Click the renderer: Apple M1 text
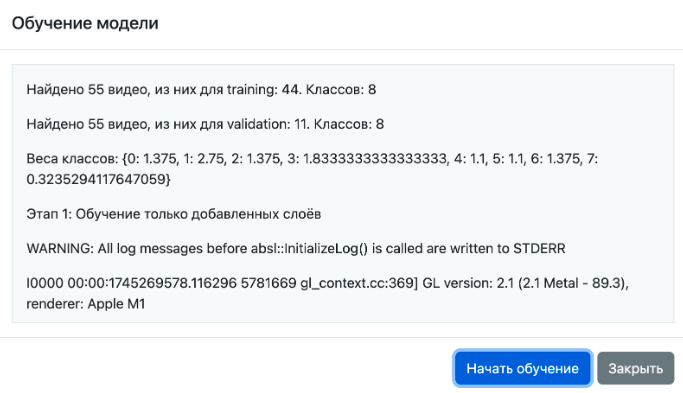The height and width of the screenshot is (393, 683). [85, 304]
